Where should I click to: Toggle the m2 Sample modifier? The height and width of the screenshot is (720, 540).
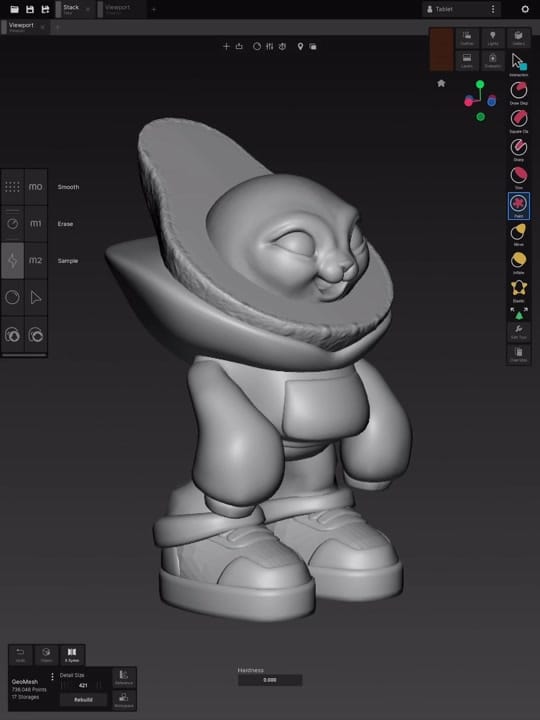point(35,260)
